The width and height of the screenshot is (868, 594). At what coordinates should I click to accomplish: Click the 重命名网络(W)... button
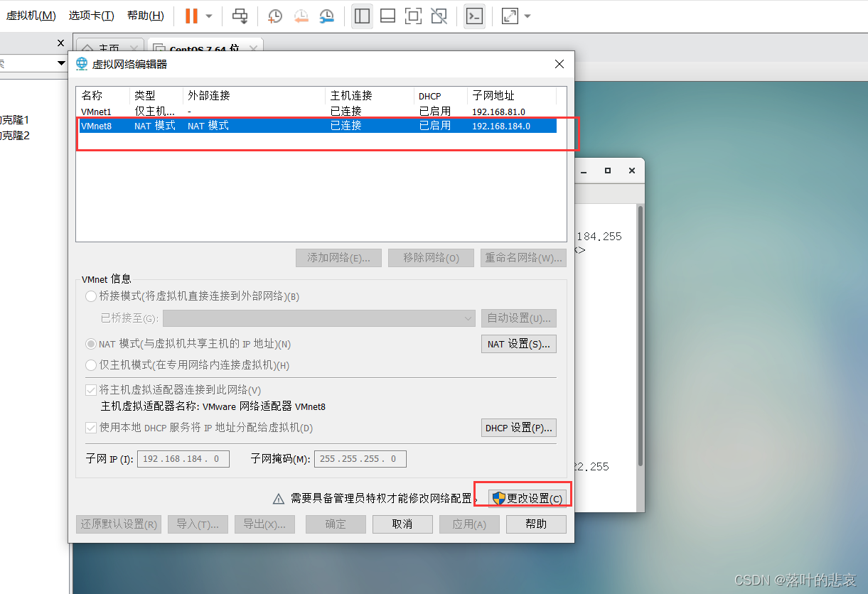coord(523,258)
